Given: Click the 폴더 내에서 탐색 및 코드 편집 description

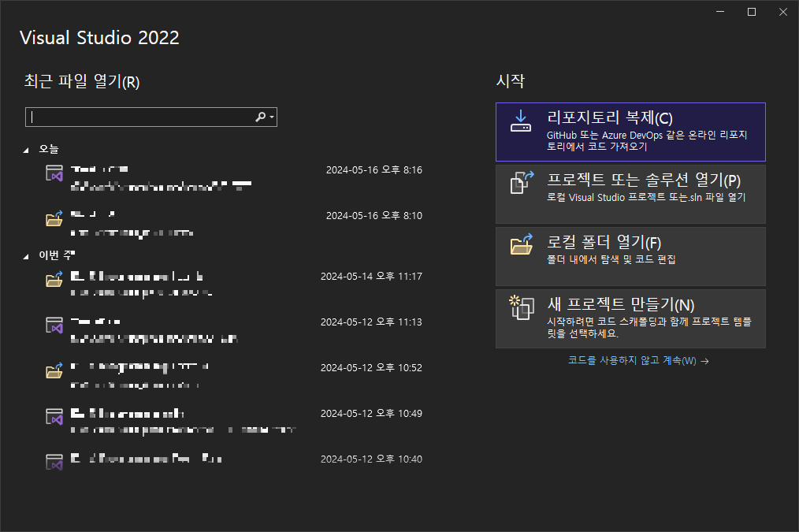Looking at the screenshot, I should pos(611,259).
